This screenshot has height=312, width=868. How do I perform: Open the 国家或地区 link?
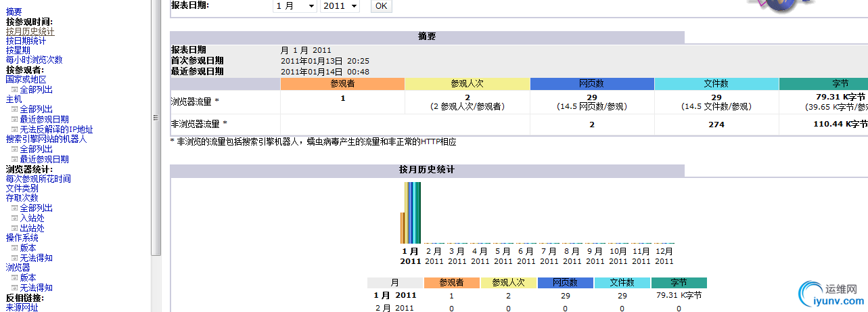[26, 79]
